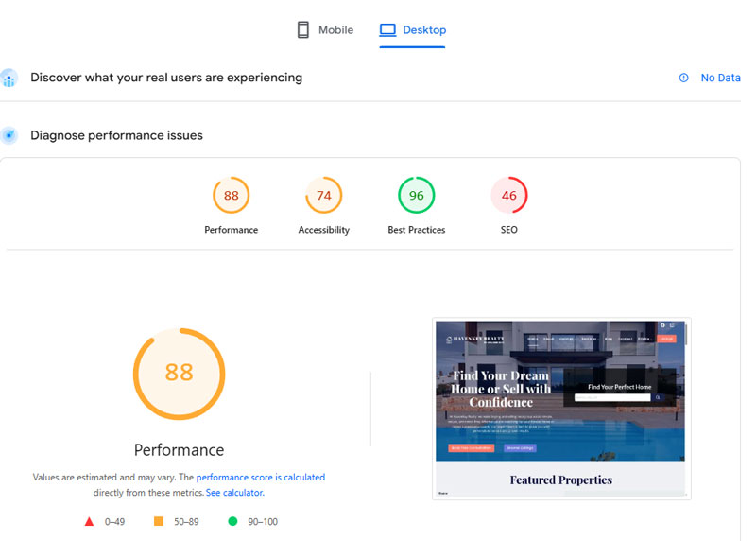
Task: Select the Desktop tab label
Action: pos(424,30)
